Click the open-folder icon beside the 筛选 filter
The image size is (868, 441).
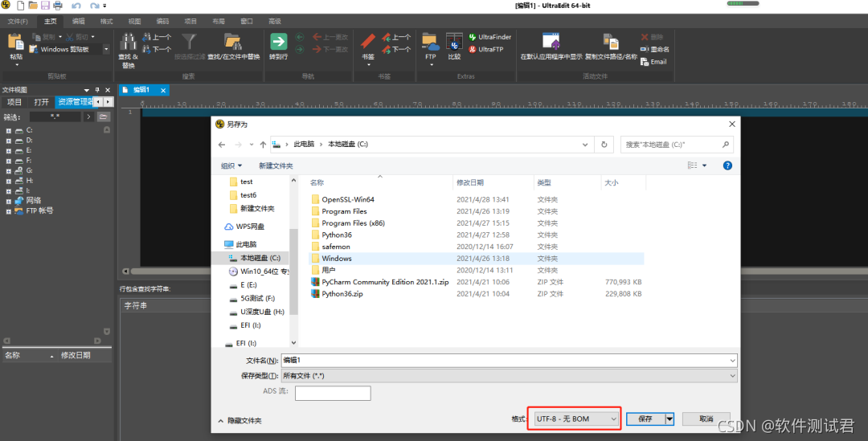point(103,116)
